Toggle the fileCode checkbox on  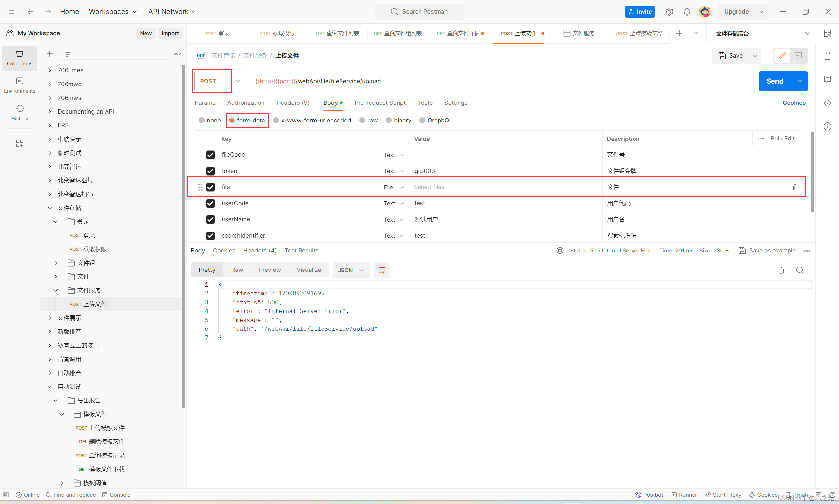click(x=210, y=155)
